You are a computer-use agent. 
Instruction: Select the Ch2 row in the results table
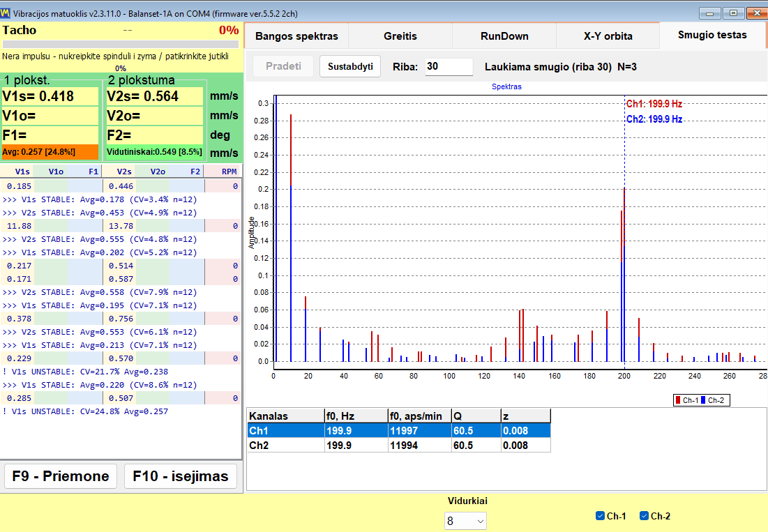pyautogui.click(x=399, y=446)
